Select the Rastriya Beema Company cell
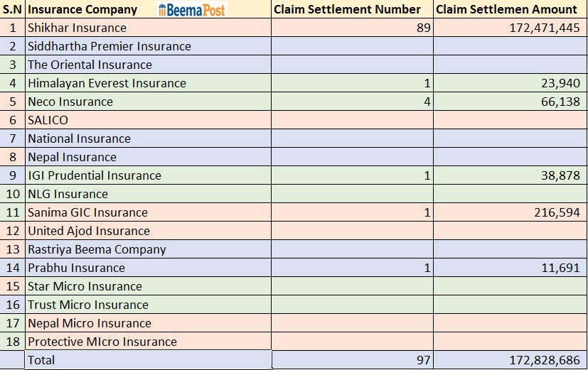The width and height of the screenshot is (588, 370). [97, 249]
